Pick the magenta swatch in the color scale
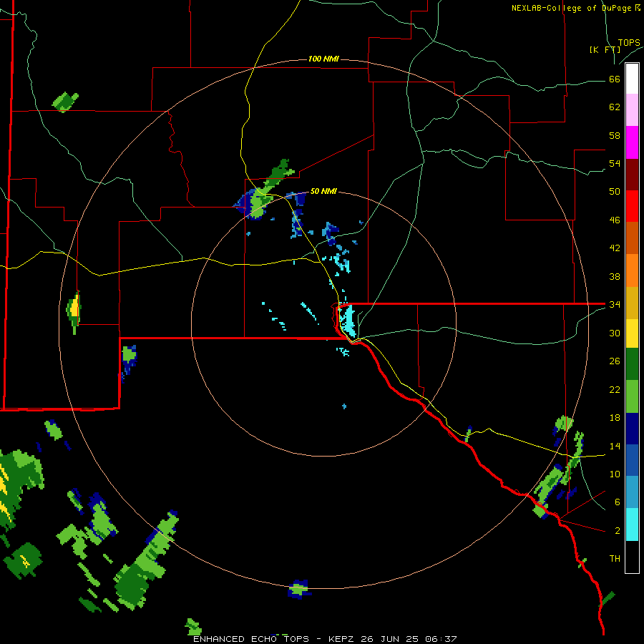 tap(632, 142)
